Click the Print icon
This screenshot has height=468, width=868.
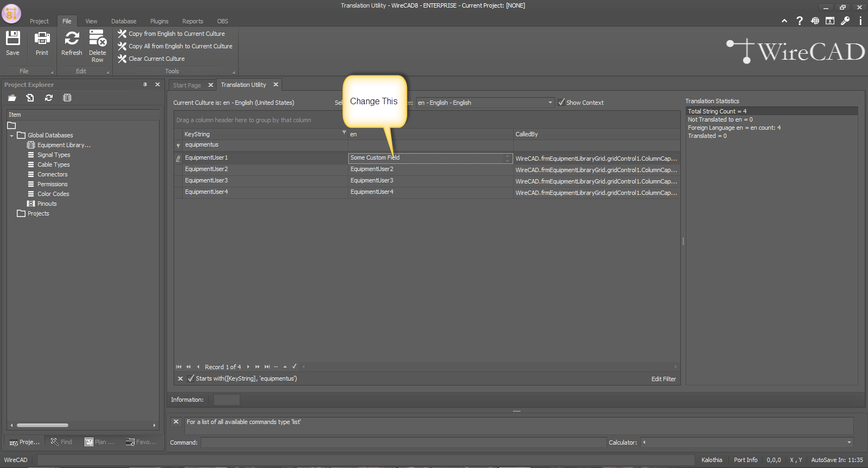point(42,38)
